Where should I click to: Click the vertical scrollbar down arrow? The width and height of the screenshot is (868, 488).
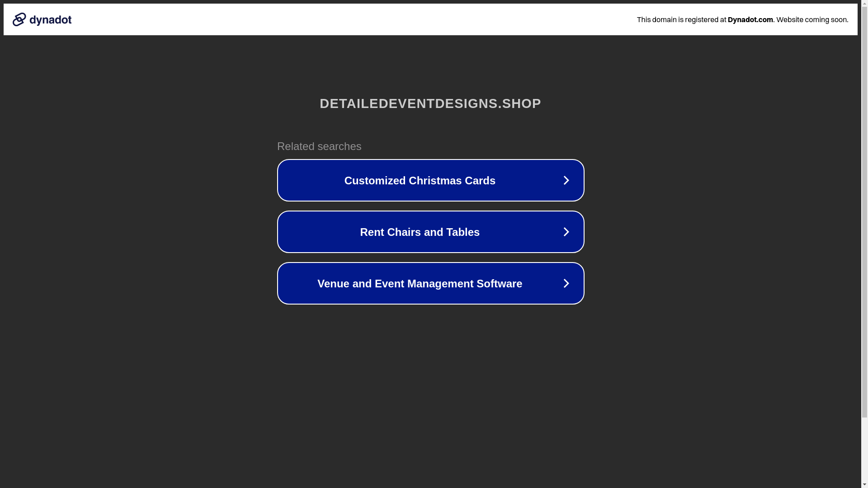[x=864, y=484]
